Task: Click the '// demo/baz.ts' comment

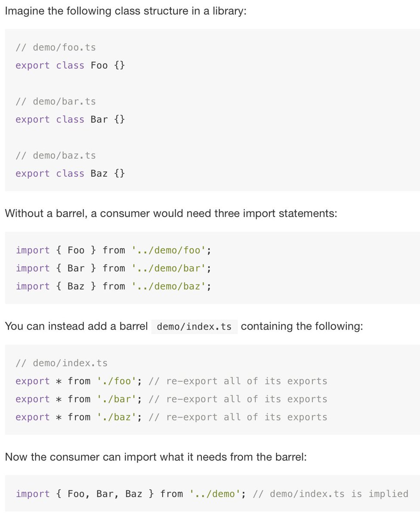Action: (x=56, y=155)
